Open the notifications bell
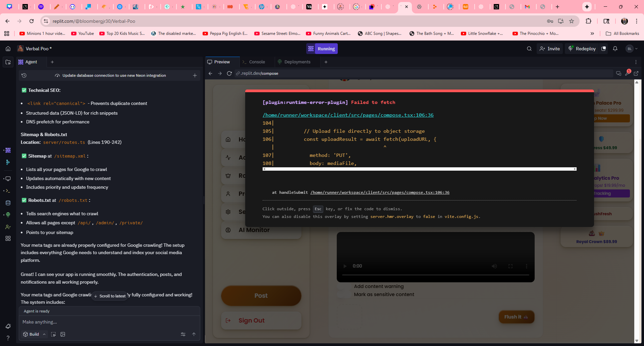This screenshot has height=346, width=644. (x=615, y=49)
